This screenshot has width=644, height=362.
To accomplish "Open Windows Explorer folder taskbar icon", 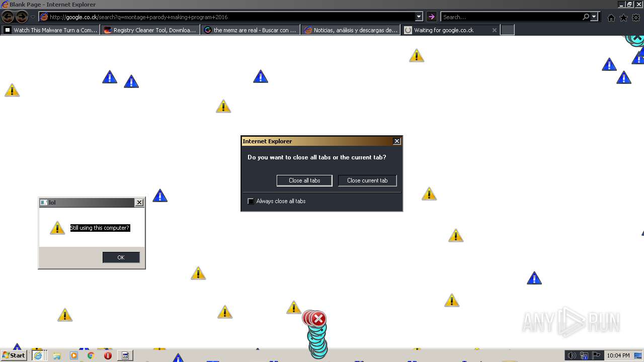I will click(57, 355).
